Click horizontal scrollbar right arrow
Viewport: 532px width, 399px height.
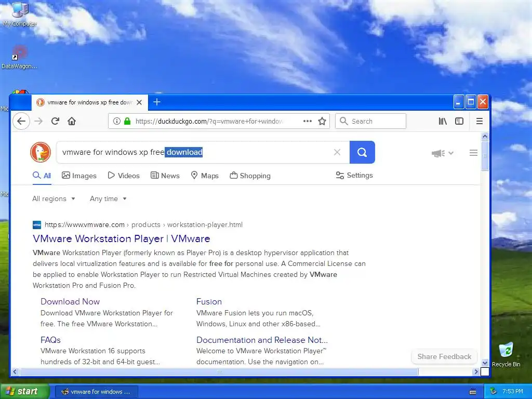[476, 372]
